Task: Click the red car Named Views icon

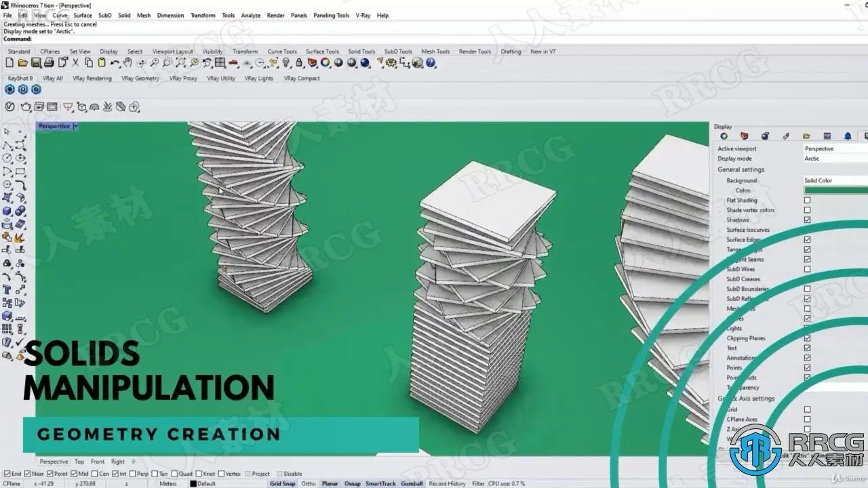Action: pos(233,63)
